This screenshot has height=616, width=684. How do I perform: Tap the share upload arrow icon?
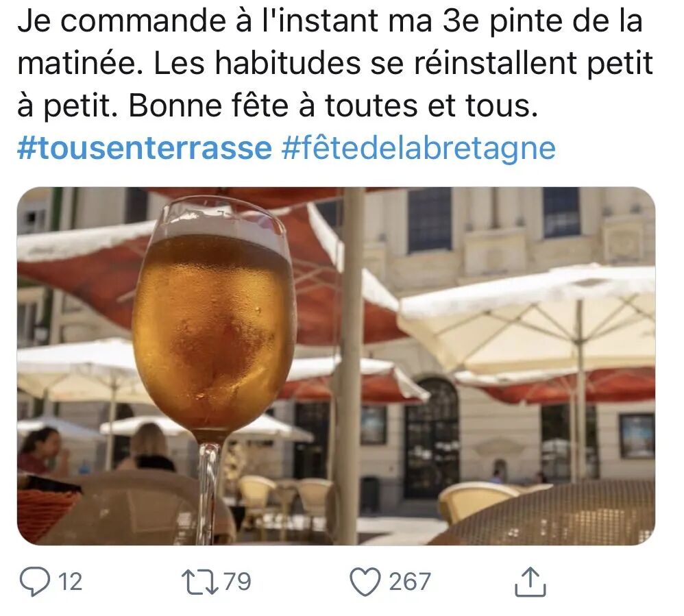[530, 582]
